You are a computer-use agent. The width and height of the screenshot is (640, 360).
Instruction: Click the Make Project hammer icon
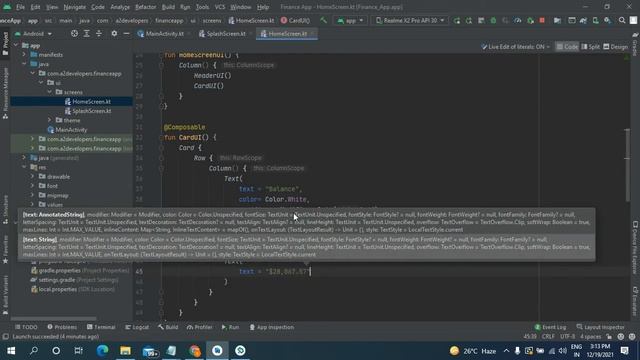[x=323, y=20]
